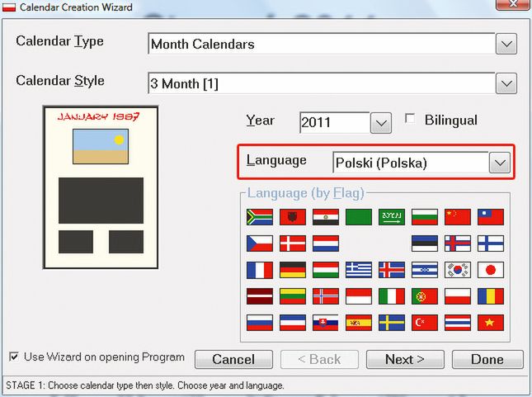The width and height of the screenshot is (532, 397).
Task: Pick the Egyptian flag
Action: [x=325, y=217]
